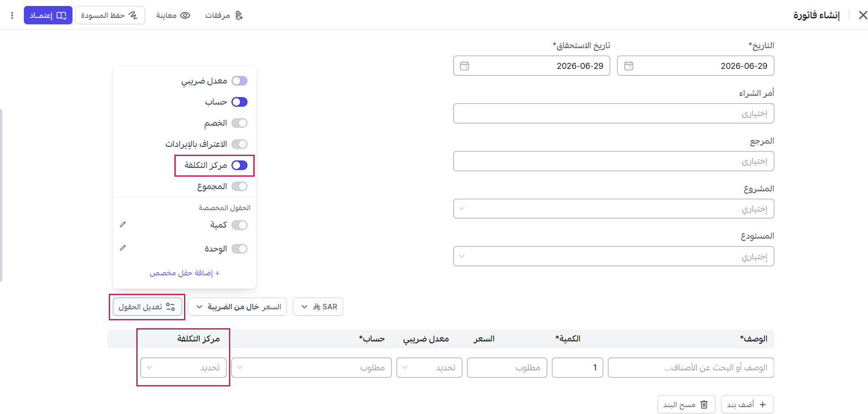Click the three-dot more options icon
The image size is (868, 414).
point(12,16)
